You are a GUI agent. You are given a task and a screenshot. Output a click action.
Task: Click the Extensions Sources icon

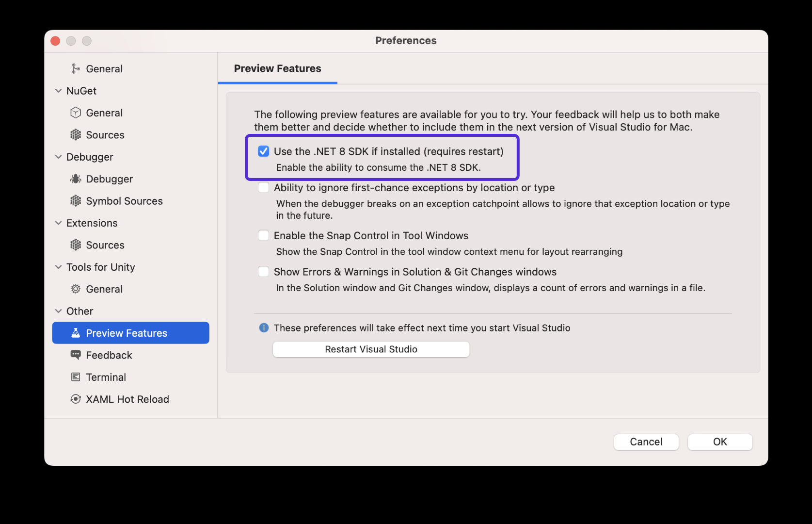[x=76, y=245]
